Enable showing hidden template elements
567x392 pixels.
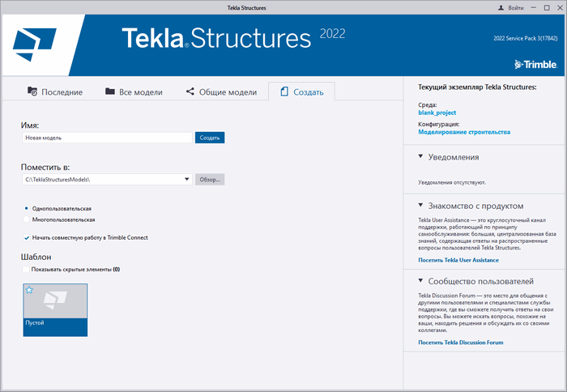(x=27, y=269)
